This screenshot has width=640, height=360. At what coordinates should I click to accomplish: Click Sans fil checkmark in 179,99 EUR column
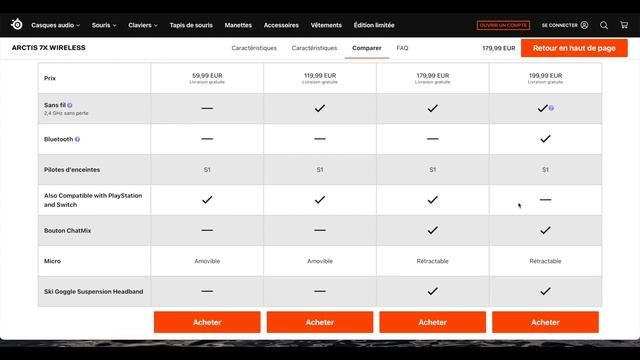tap(433, 108)
